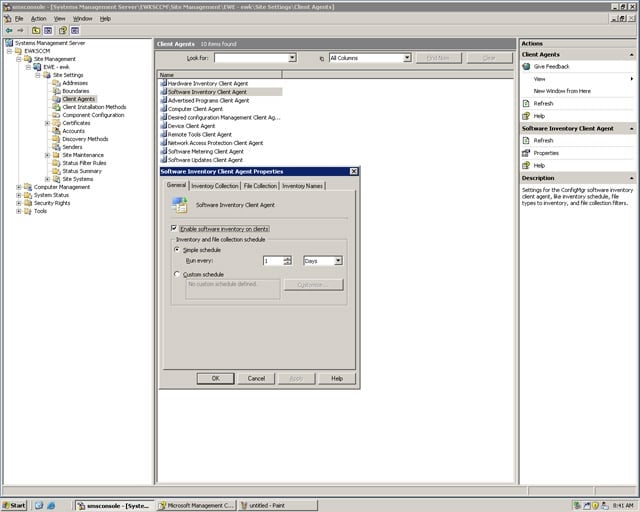Click the Component Configuration icon
This screenshot has height=512, width=640.
[x=56, y=115]
